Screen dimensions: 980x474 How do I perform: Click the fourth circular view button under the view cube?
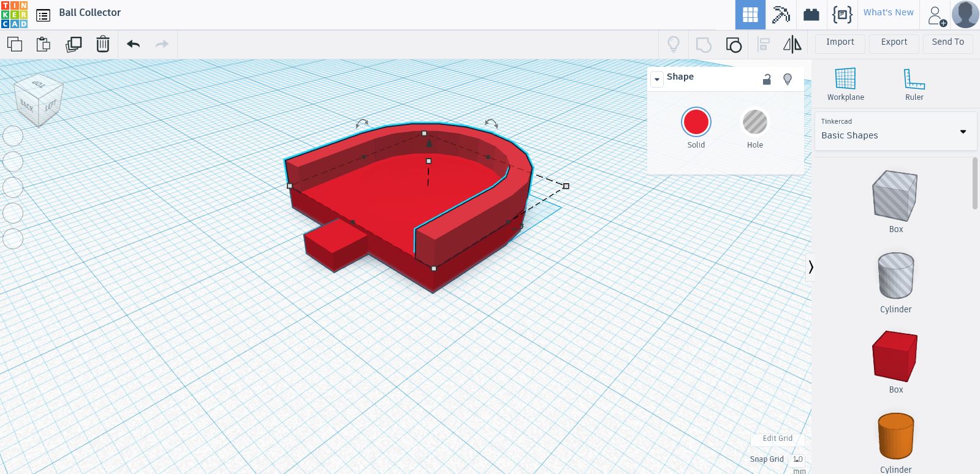[13, 213]
